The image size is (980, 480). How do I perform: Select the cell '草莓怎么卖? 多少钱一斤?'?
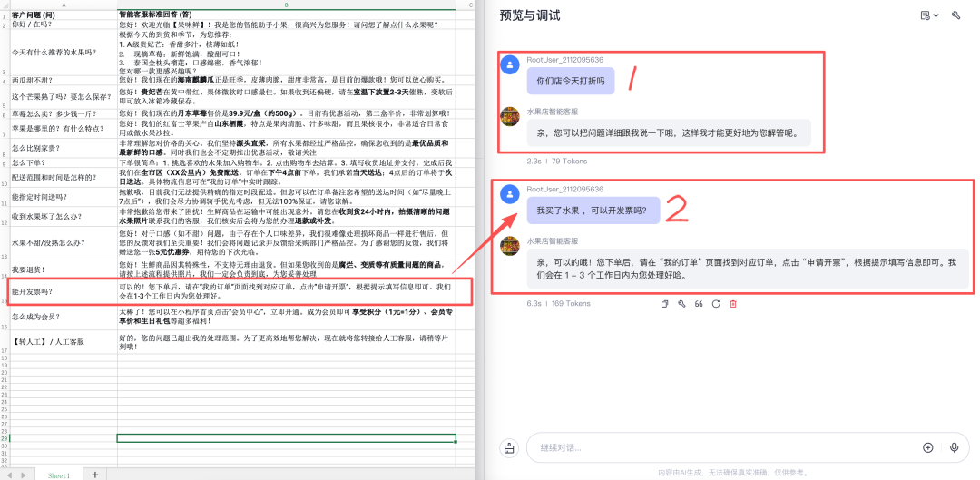(x=64, y=113)
